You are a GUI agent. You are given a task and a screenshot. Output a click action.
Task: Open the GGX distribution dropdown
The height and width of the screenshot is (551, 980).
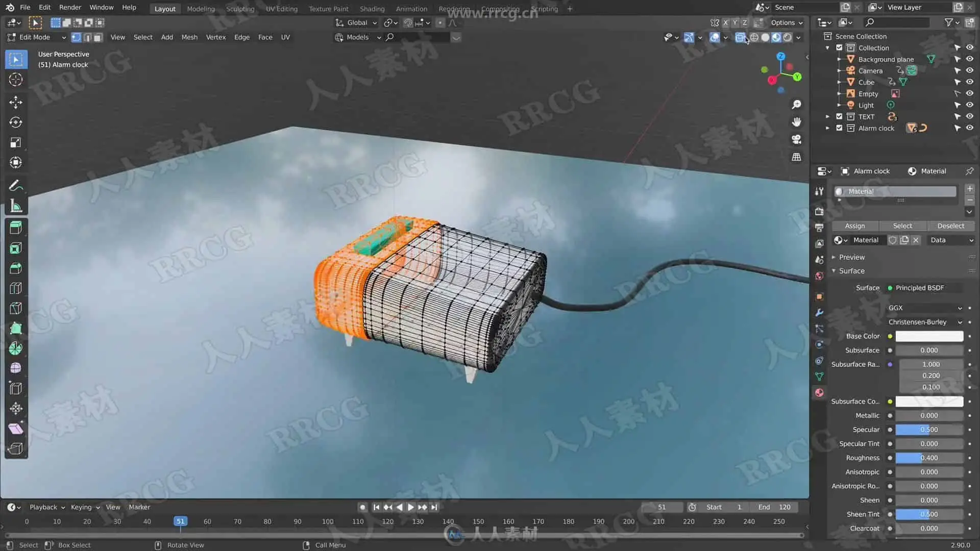coord(924,308)
